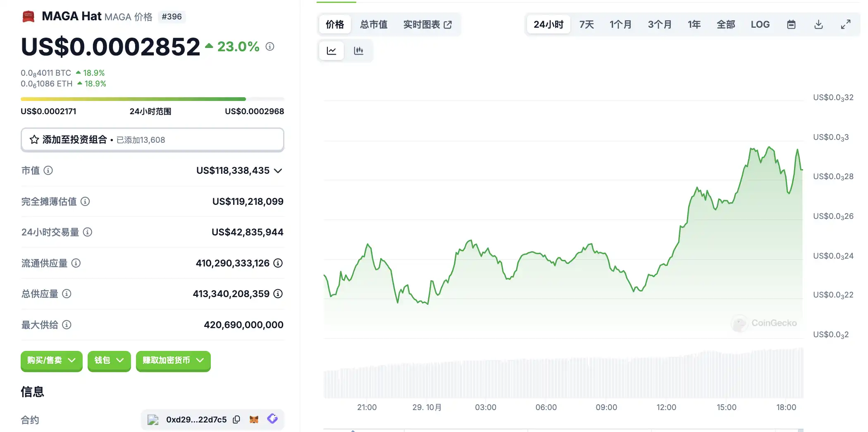Open the 赚取加密货币 dropdown
This screenshot has width=868, height=432.
click(173, 360)
